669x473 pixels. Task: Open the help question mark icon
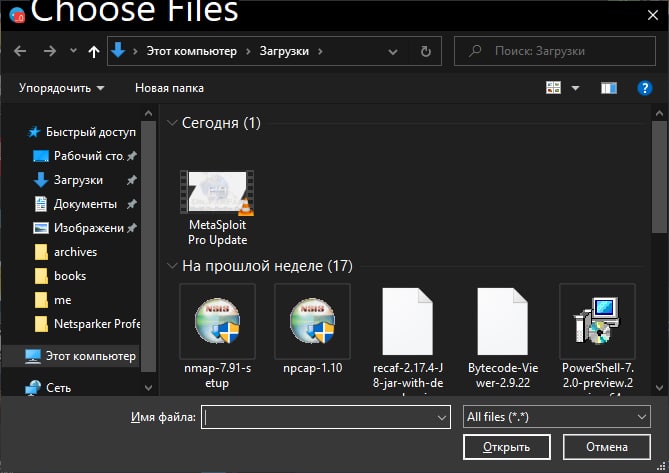pyautogui.click(x=644, y=88)
